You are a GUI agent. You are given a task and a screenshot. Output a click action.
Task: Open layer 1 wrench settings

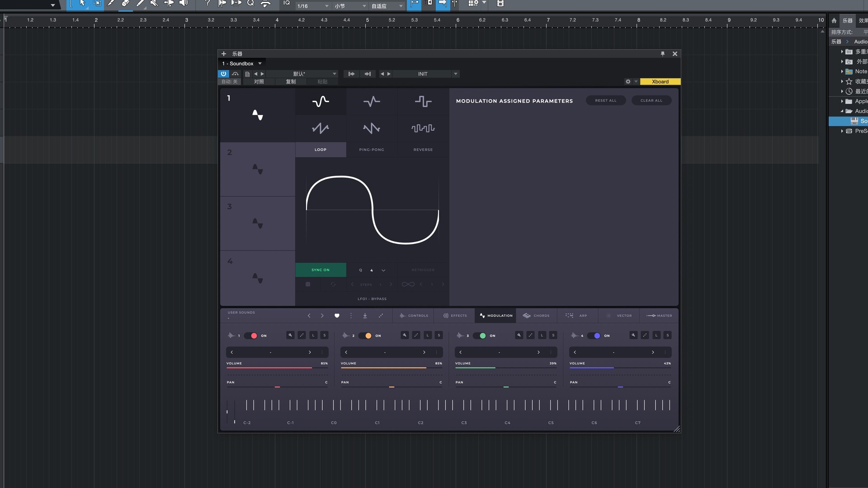click(x=290, y=335)
